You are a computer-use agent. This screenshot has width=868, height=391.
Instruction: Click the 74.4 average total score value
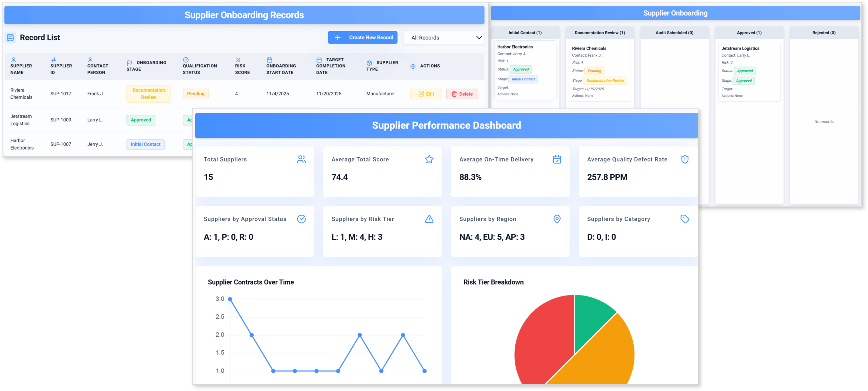(339, 177)
